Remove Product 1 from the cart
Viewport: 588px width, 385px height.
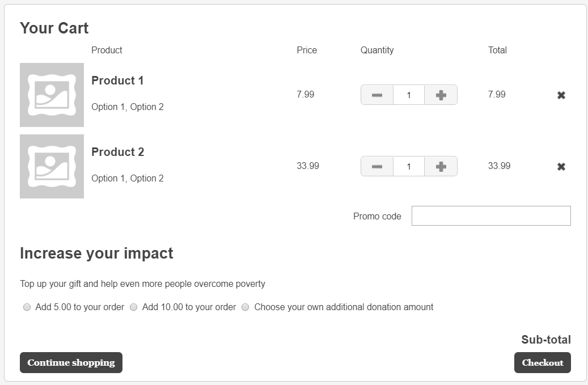point(561,95)
